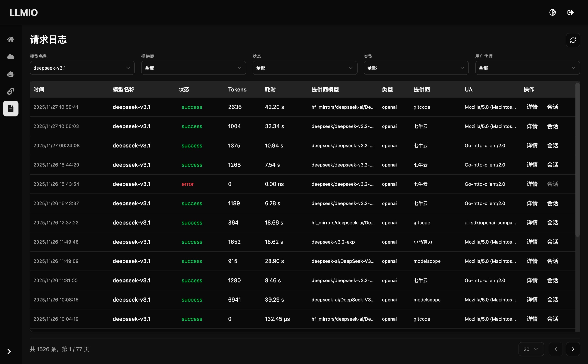Open 详情 for the error request row
588x364 pixels.
[532, 184]
